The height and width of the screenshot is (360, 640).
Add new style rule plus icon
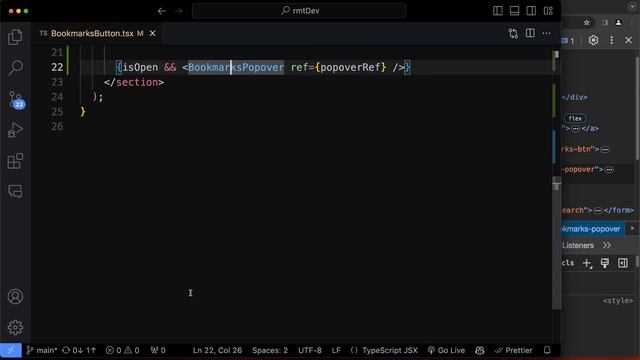point(587,263)
